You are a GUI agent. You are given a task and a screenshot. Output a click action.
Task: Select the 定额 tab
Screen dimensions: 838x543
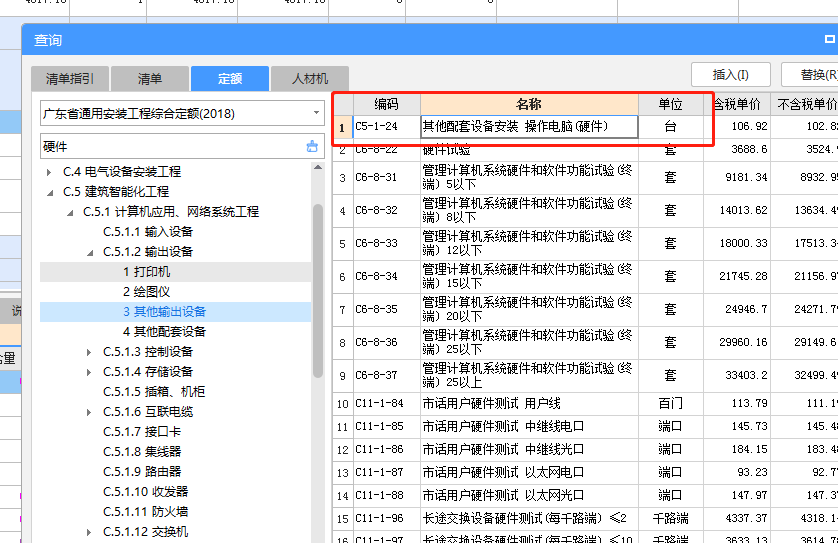click(x=230, y=79)
